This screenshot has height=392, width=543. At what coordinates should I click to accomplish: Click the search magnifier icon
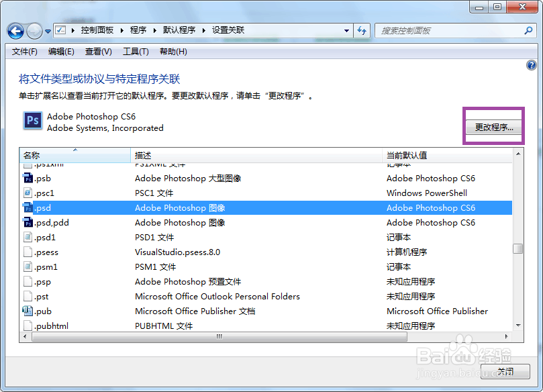tap(528, 30)
